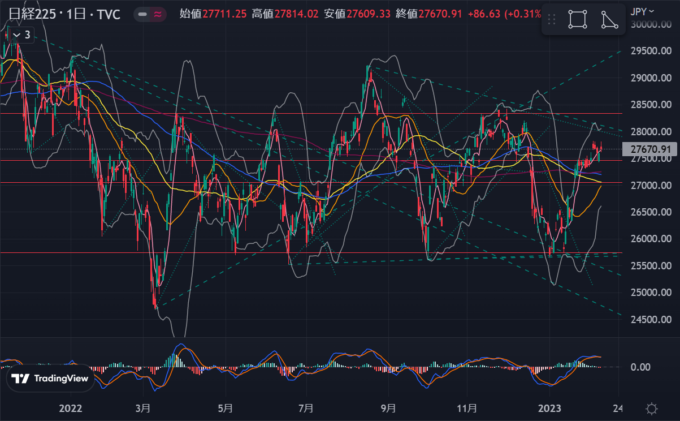Select the rectangle drawing tool
This screenshot has width=680, height=421.
point(577,20)
